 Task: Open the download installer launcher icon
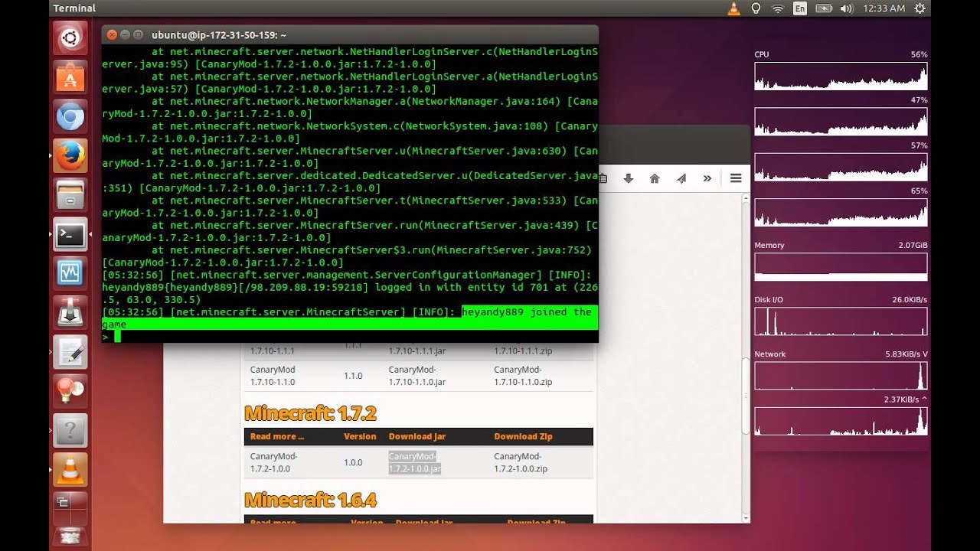70,314
